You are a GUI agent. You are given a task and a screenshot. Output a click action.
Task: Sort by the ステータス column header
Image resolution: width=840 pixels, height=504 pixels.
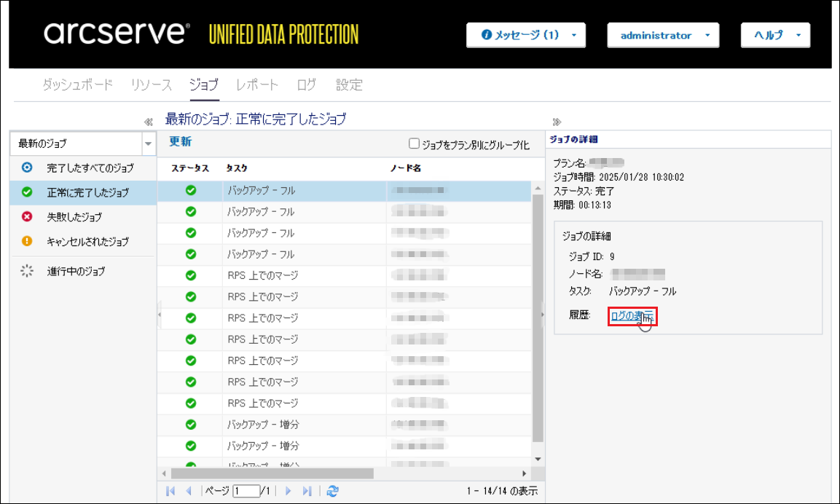pyautogui.click(x=190, y=168)
